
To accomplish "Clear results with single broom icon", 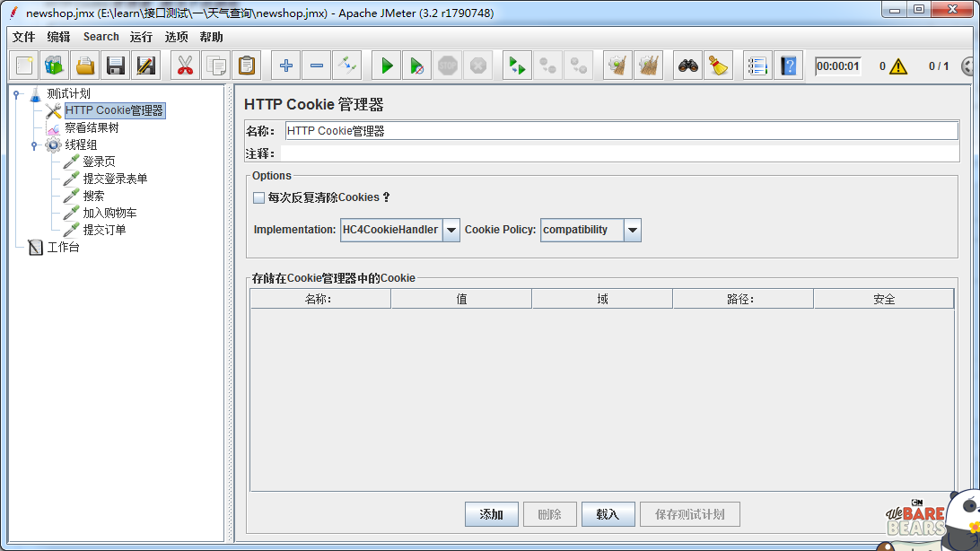I will click(617, 66).
